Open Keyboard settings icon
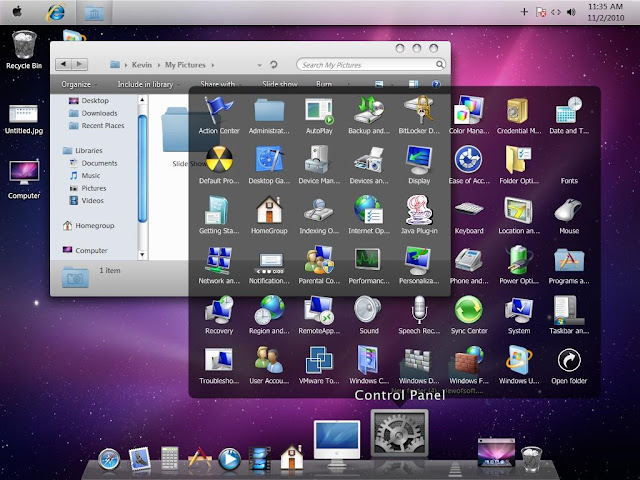640x480 pixels. coord(469,209)
